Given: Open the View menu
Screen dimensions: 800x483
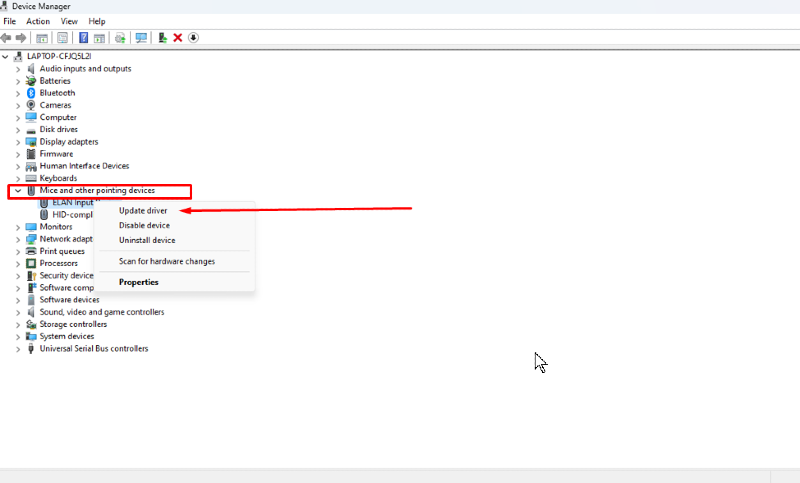Looking at the screenshot, I should coord(69,21).
